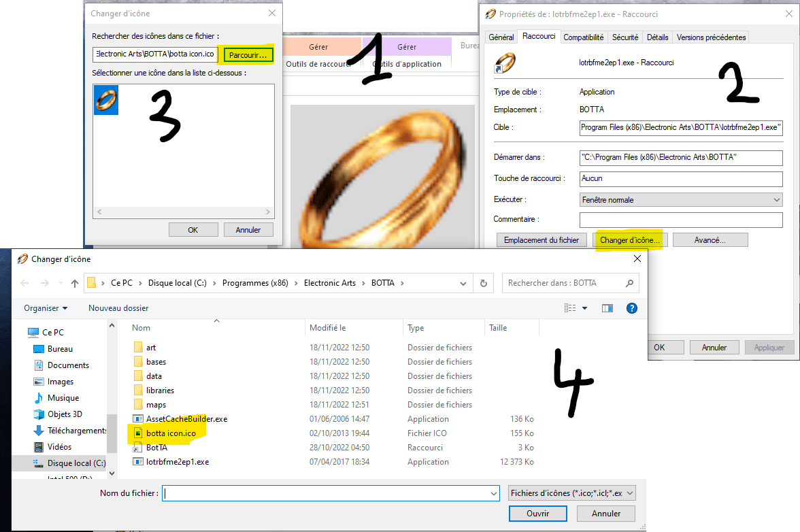Open Objets 3D in the navigation pane
This screenshot has width=800, height=532.
58,414
